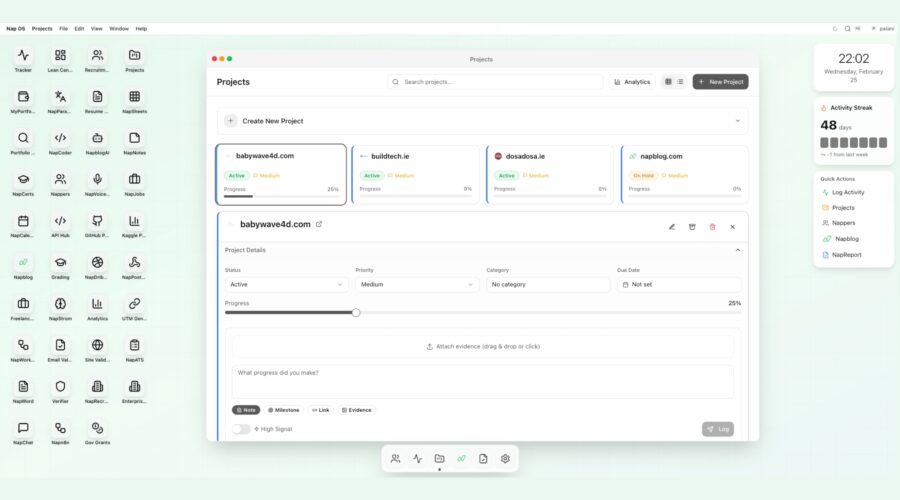Click Nappers in Quick Actions
Screen dimensions: 900x500
pos(843,223)
